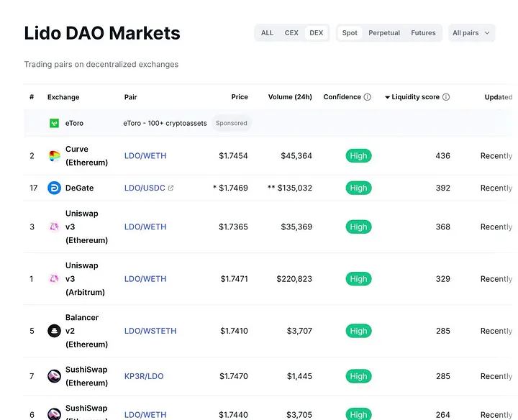Click the Uniswap v3 (Ethereum) exchange name
The width and height of the screenshot is (518, 420).
(x=86, y=227)
